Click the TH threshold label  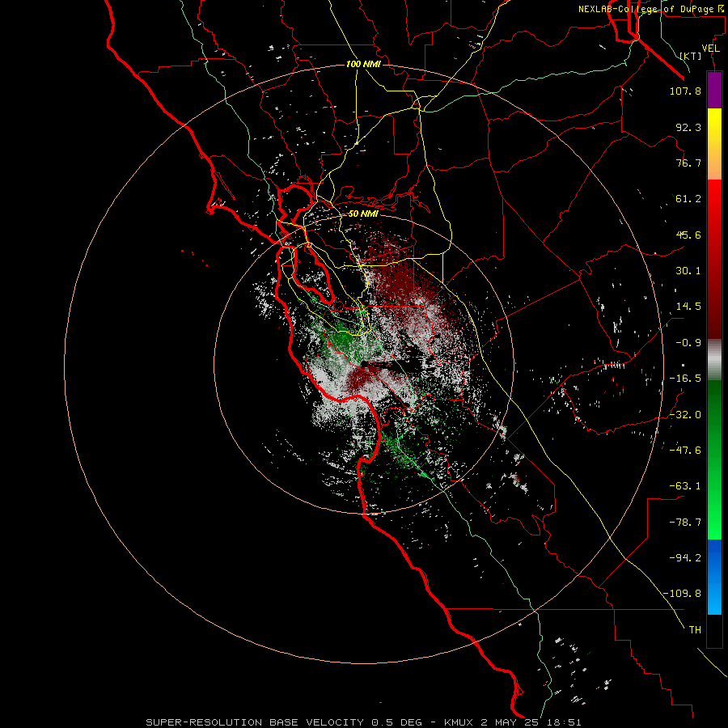point(695,630)
